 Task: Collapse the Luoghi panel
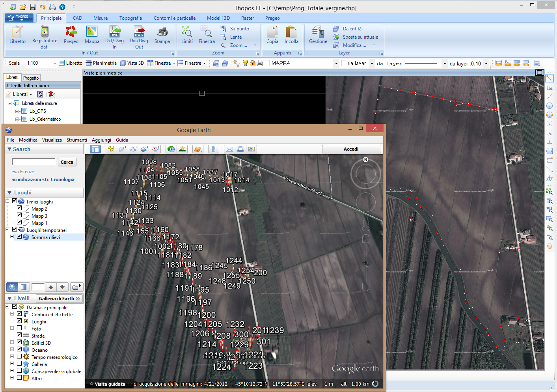click(9, 192)
